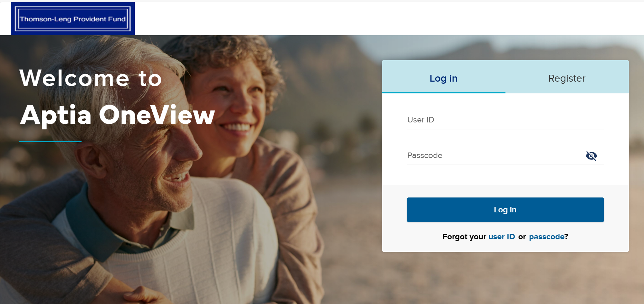Screen dimensions: 644x304
Task: Click the Passcode placeholder label
Action: point(425,155)
